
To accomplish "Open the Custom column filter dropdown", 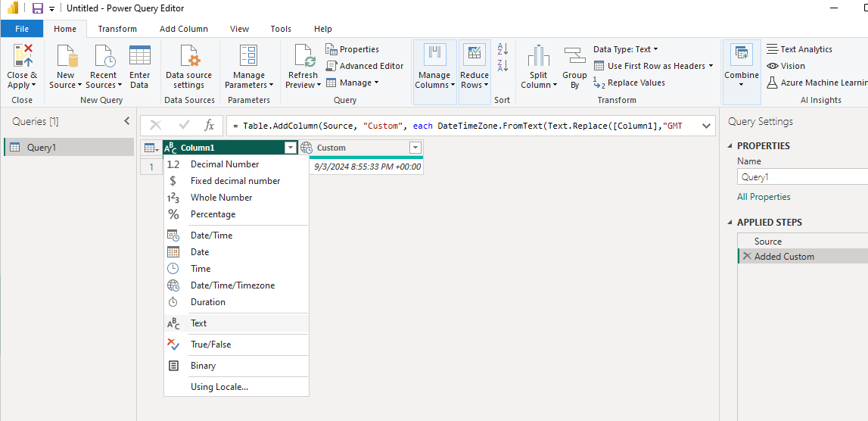I will (415, 148).
